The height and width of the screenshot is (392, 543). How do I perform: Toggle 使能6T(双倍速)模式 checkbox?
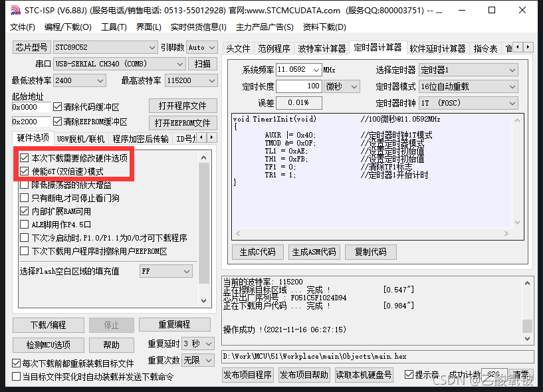(x=24, y=171)
